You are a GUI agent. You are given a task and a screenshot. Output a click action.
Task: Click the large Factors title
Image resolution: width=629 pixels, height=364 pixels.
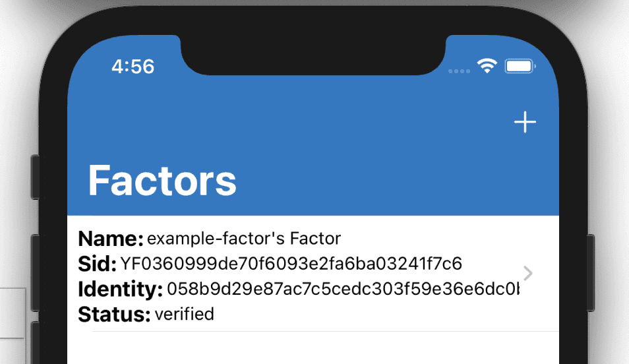point(162,179)
